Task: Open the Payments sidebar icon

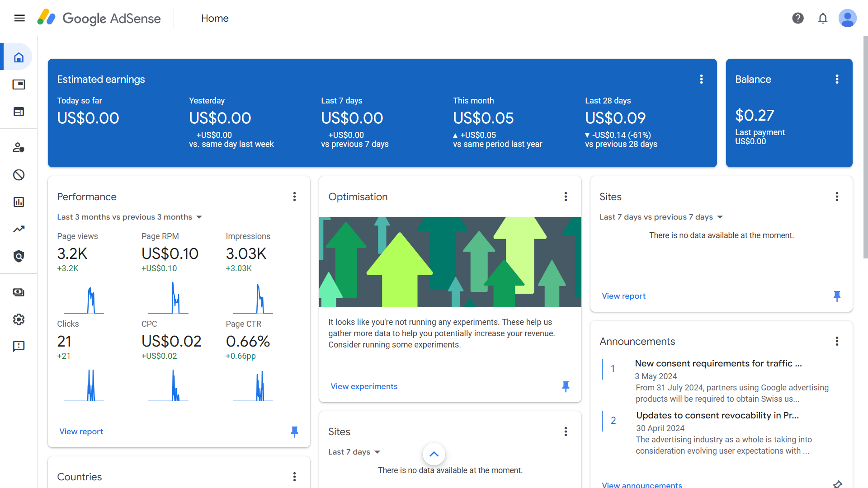Action: click(x=19, y=292)
